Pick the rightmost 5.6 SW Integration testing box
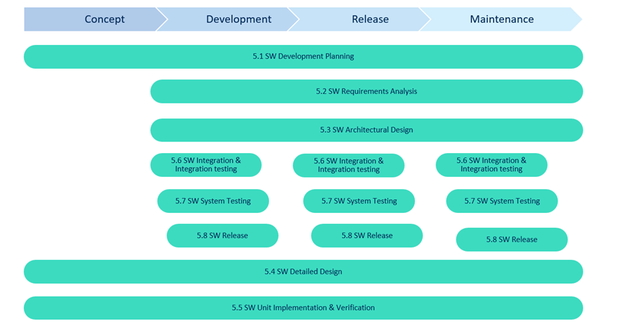 coord(491,165)
